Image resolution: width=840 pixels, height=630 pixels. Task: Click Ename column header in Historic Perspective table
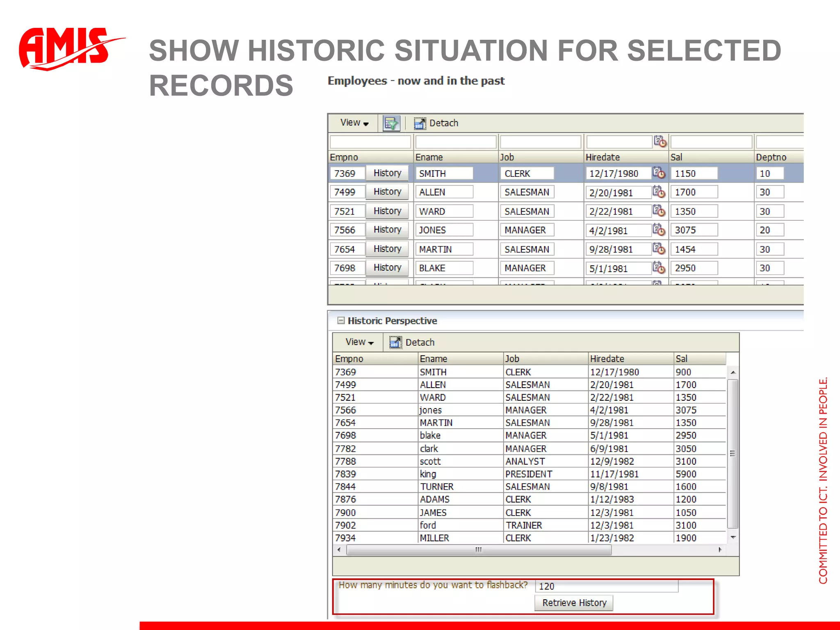tap(460, 359)
